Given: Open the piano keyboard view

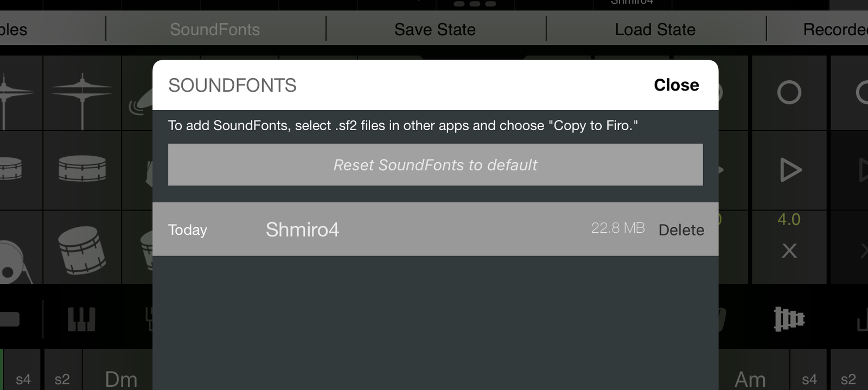Looking at the screenshot, I should pos(81,319).
